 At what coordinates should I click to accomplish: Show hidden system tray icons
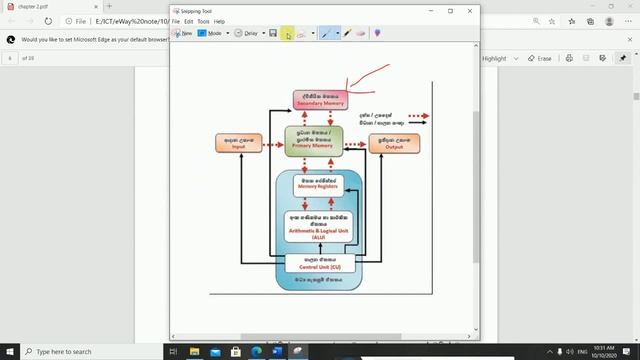(549, 352)
